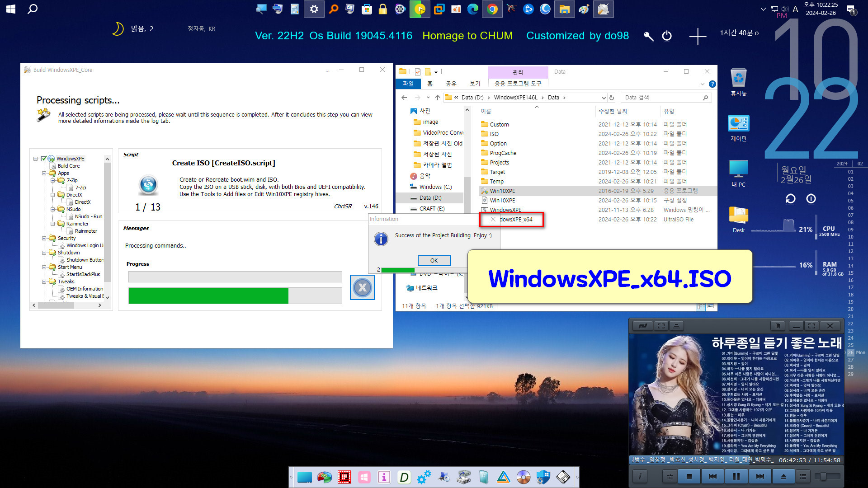Image resolution: width=868 pixels, height=488 pixels.
Task: Collapse the NSudo folder node
Action: [53, 209]
